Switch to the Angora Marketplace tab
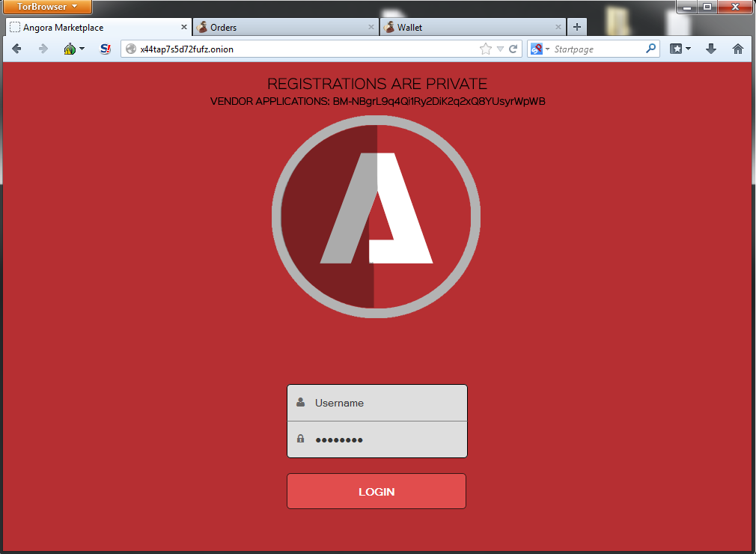The width and height of the screenshot is (756, 554). coord(99,28)
